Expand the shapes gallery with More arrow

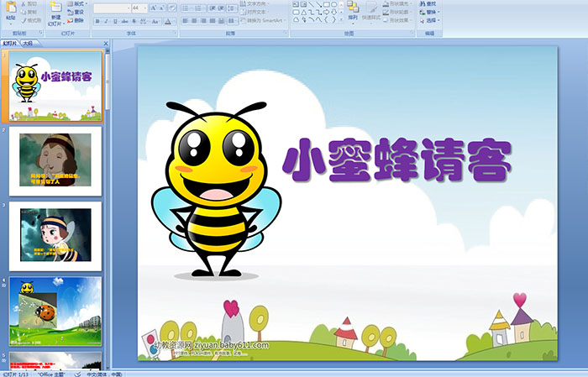tap(341, 20)
